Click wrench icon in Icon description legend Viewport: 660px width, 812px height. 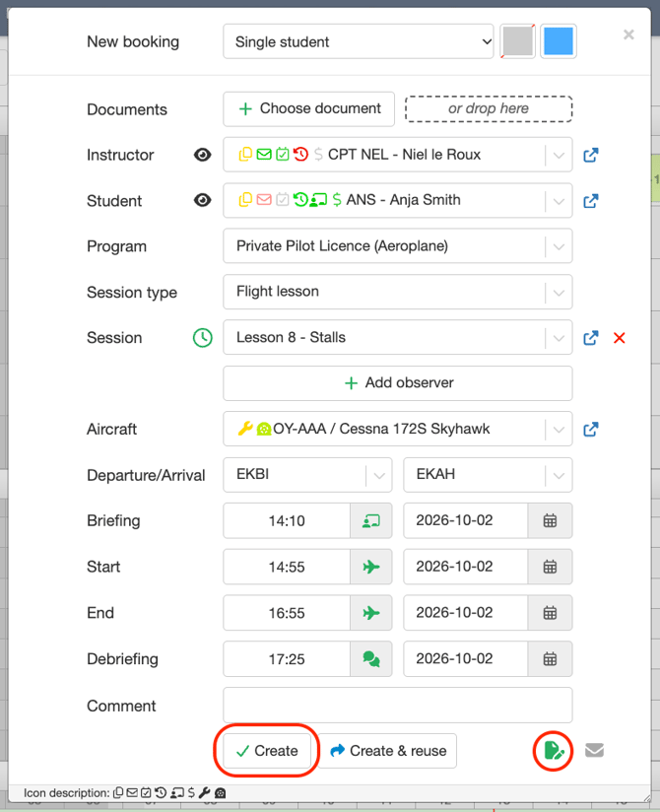205,793
